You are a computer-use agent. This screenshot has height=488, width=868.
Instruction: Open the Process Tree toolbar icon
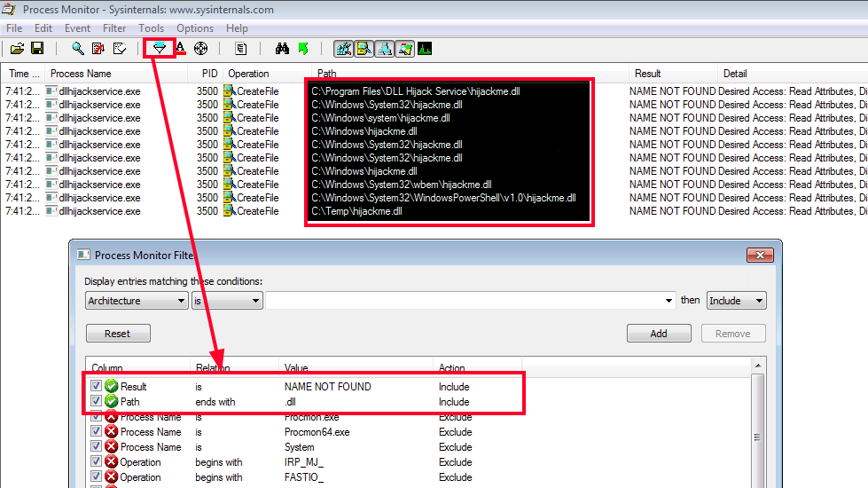241,49
